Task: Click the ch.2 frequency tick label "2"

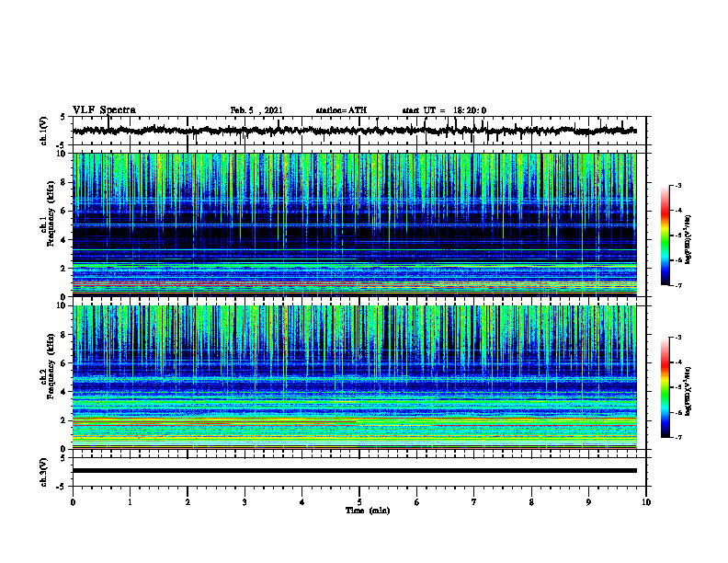Action: click(63, 420)
